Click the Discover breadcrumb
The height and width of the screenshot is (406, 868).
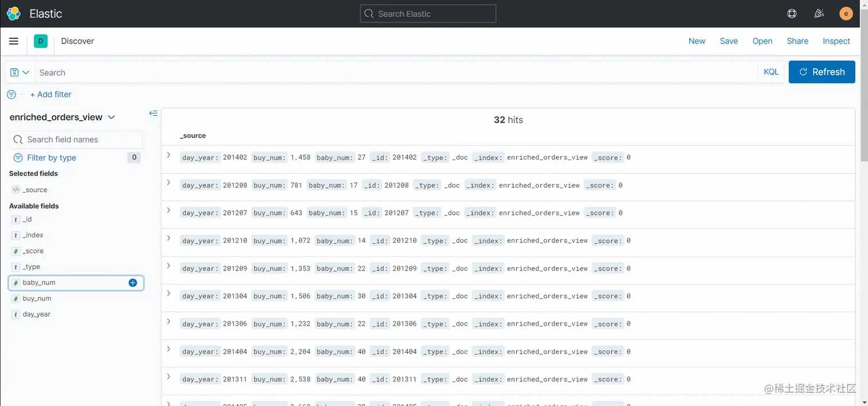tap(77, 41)
